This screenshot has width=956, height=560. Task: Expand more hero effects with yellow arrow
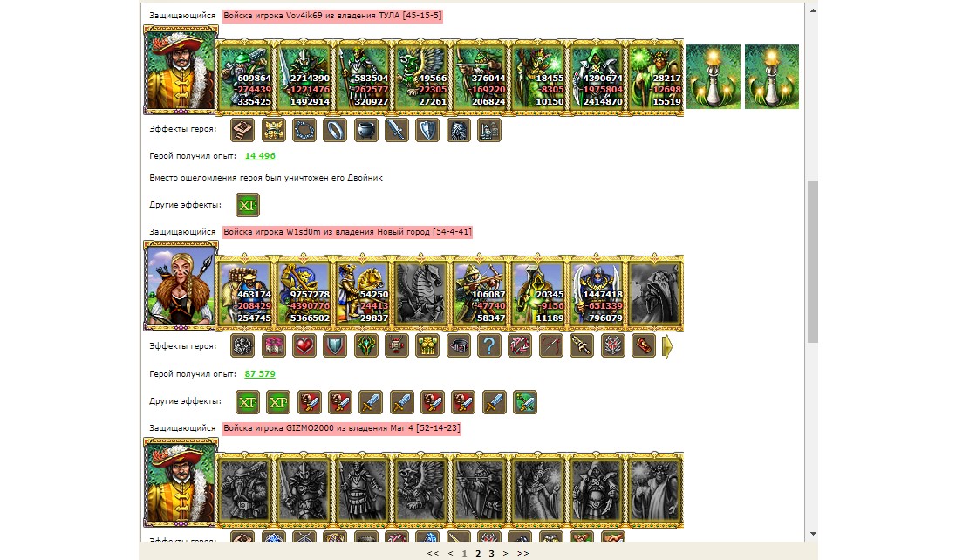(x=667, y=346)
